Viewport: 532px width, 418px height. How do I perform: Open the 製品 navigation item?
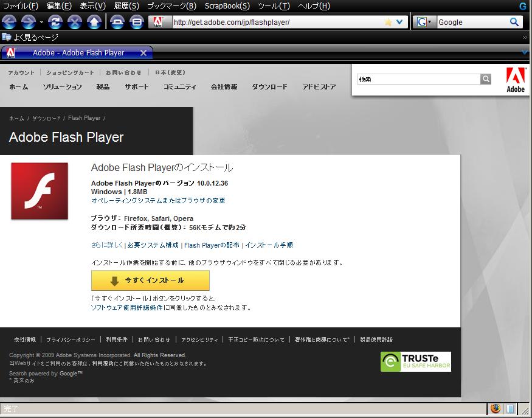tap(103, 86)
